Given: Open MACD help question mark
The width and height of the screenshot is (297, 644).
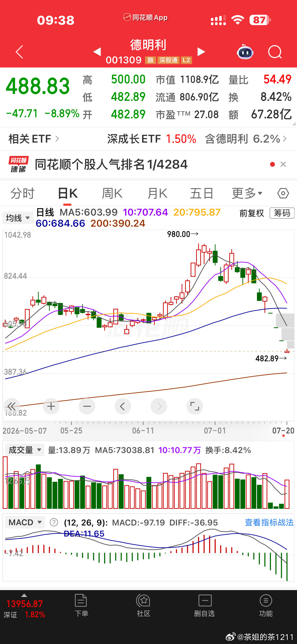Looking at the screenshot, I should click(x=54, y=522).
